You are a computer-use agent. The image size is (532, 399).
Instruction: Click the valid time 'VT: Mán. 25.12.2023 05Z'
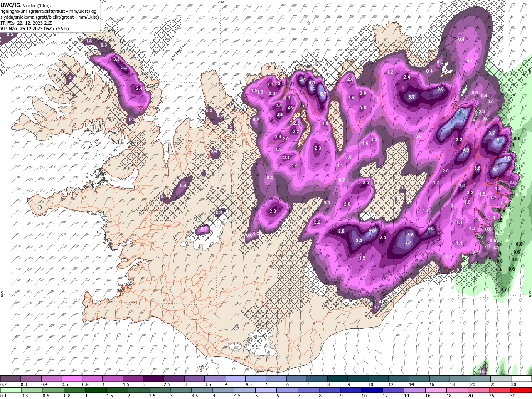26,29
